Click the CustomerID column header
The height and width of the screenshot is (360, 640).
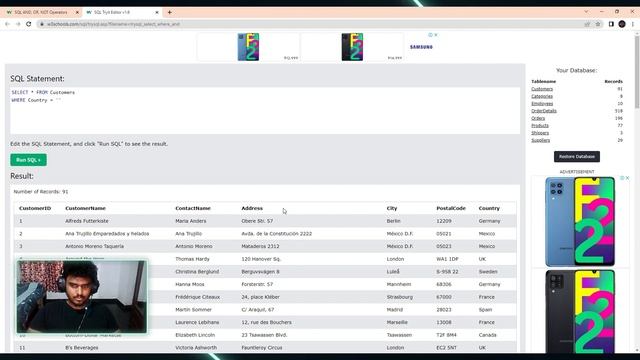(35, 208)
